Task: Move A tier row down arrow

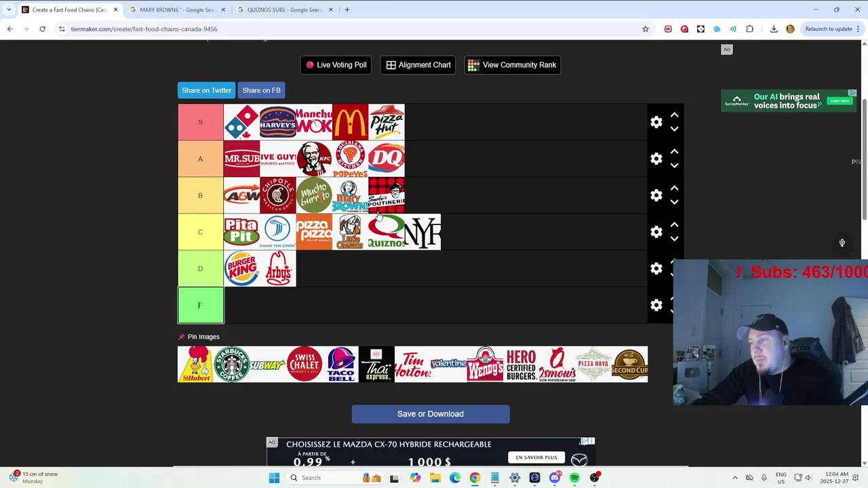Action: [x=674, y=165]
